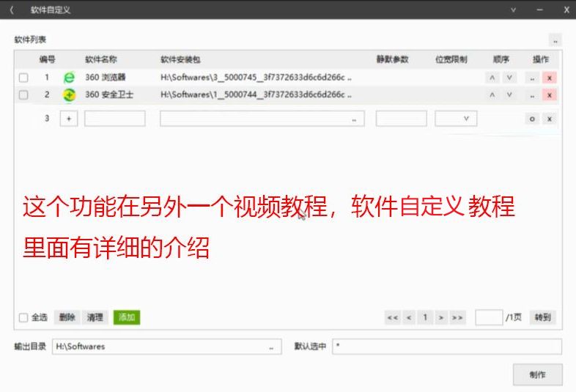Select page 1 in the pagination

pyautogui.click(x=424, y=317)
